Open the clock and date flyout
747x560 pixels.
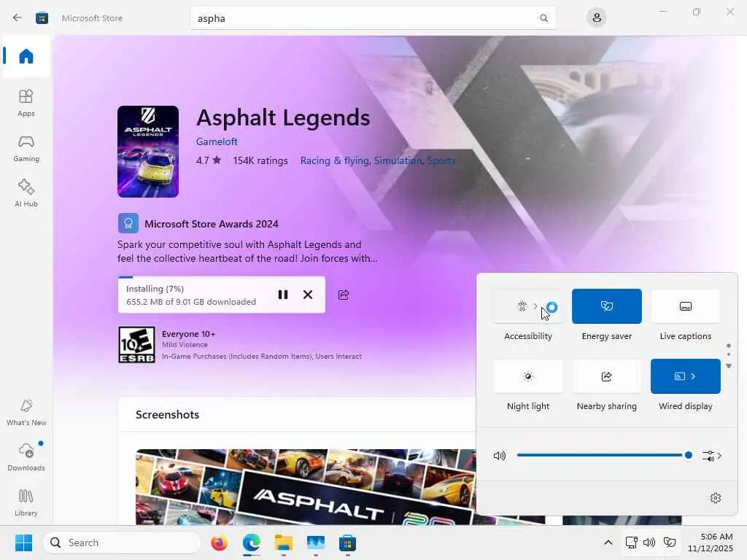710,542
